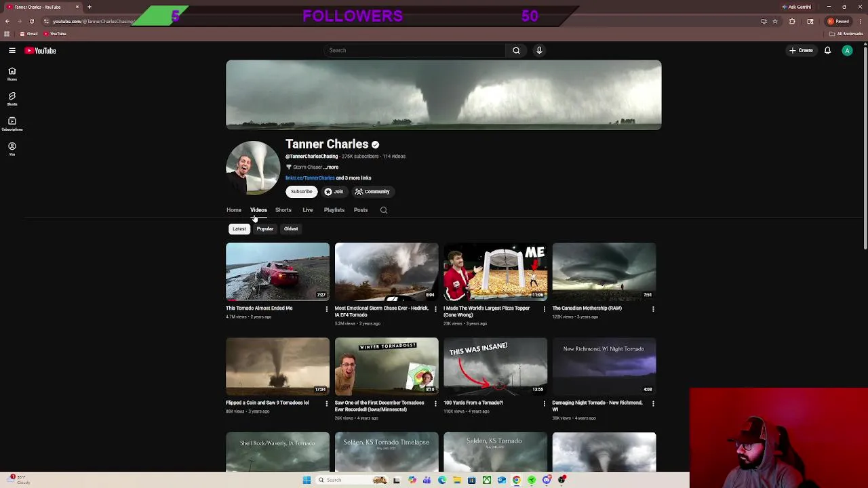Open the account avatar menu
Viewport: 868px width, 488px height.
(x=847, y=50)
